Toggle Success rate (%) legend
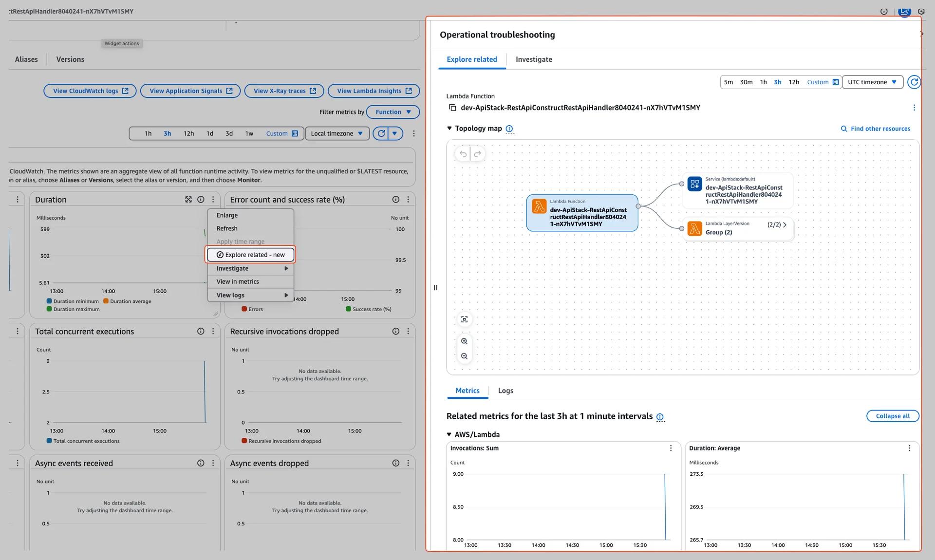This screenshot has height=560, width=935. click(x=369, y=309)
